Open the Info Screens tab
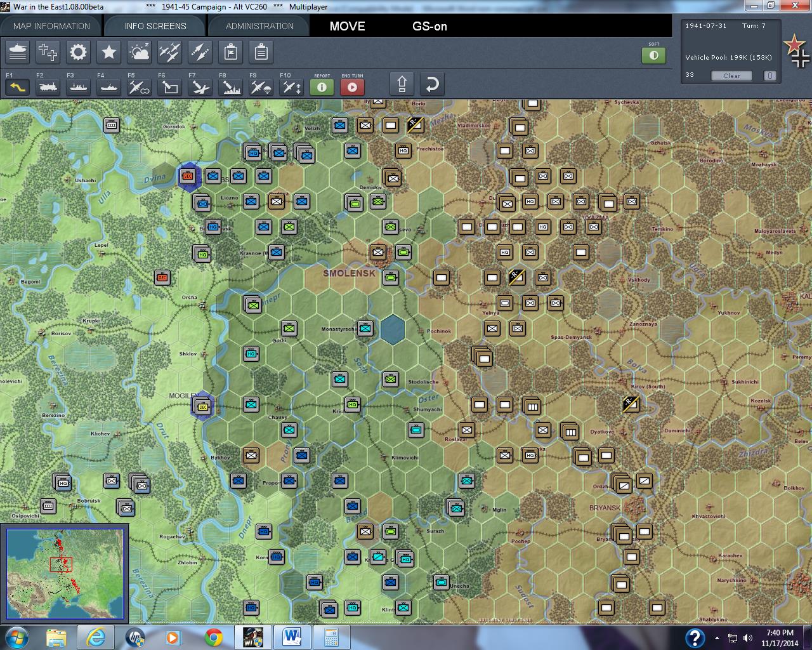 pyautogui.click(x=155, y=26)
